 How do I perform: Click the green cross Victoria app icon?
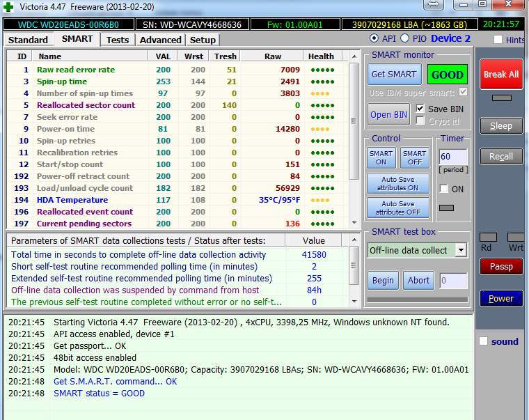tap(8, 6)
